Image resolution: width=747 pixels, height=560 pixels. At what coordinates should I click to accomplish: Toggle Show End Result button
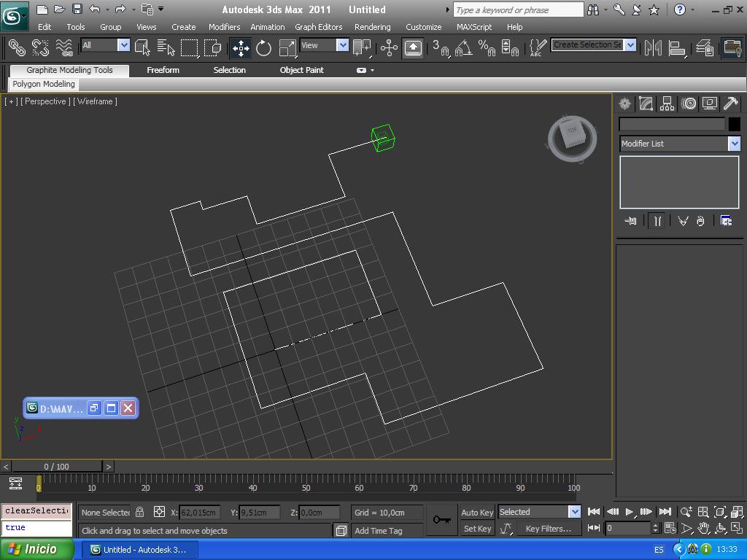click(657, 221)
